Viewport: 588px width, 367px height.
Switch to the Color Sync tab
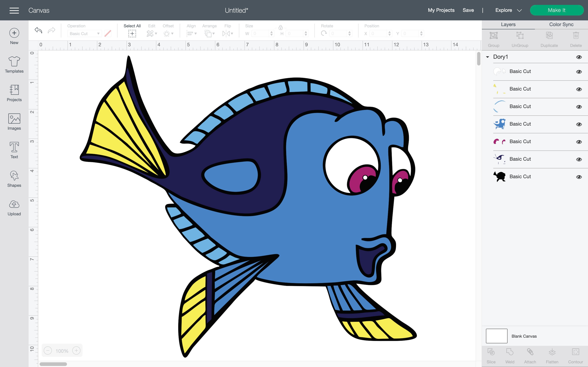(561, 24)
